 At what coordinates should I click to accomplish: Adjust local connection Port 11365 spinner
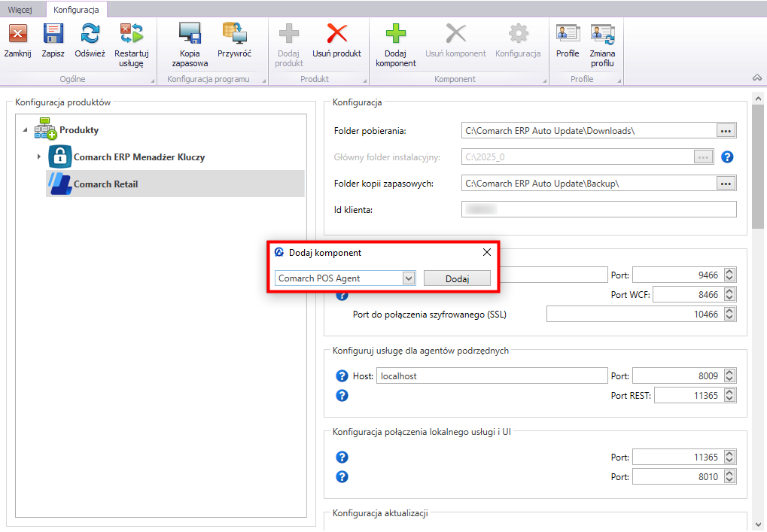point(729,457)
